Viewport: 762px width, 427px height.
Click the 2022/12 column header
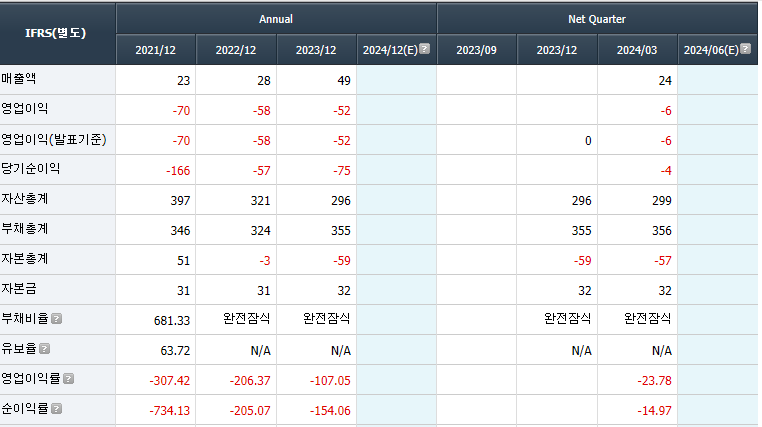(x=236, y=50)
